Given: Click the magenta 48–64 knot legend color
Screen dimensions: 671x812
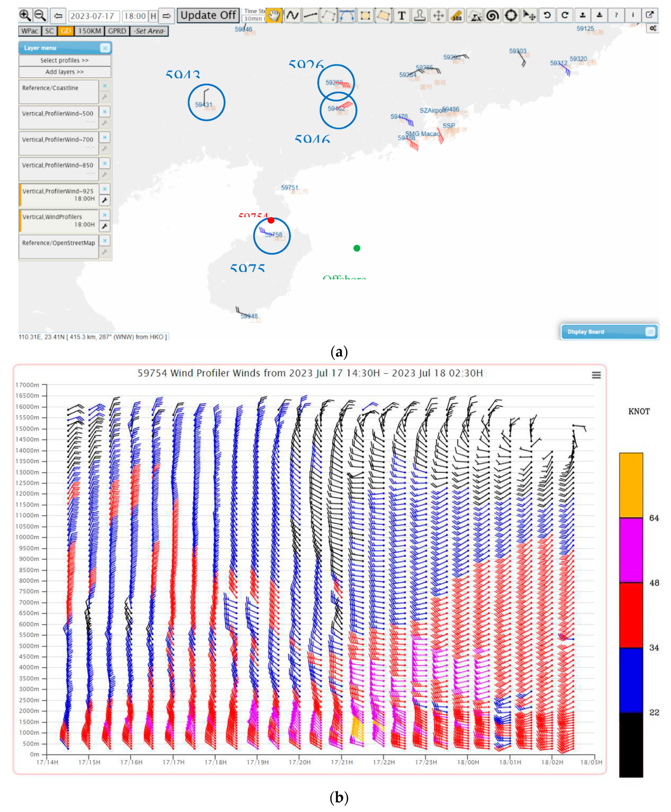Looking at the screenshot, I should coord(631,550).
